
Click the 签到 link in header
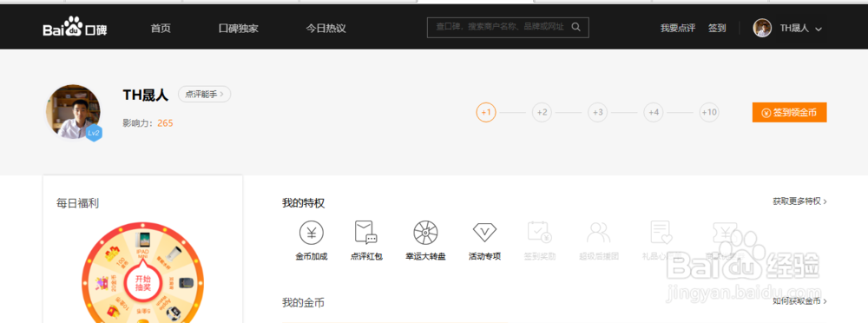pyautogui.click(x=717, y=29)
